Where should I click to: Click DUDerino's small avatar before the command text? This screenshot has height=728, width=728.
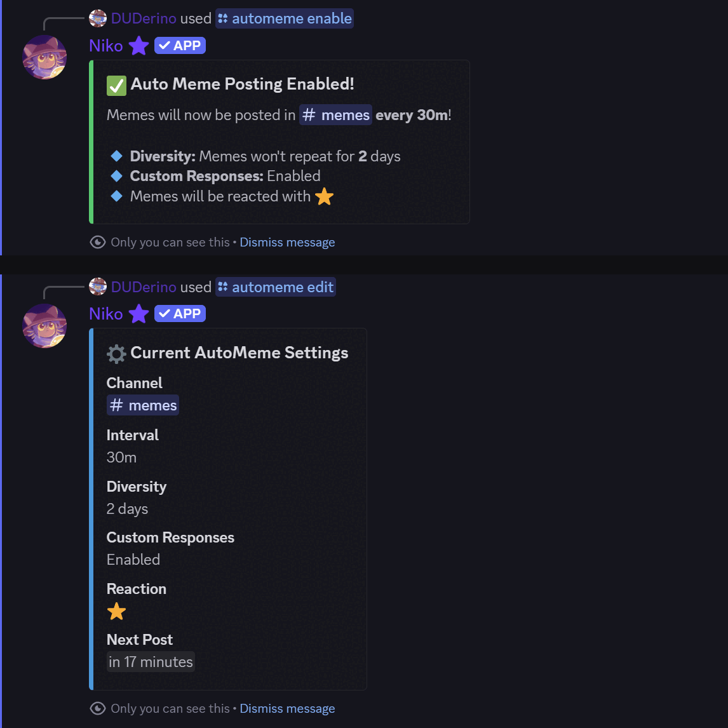pyautogui.click(x=98, y=18)
